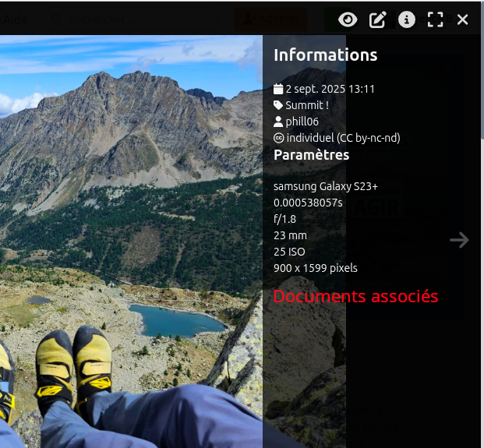Go to next photo with right arrow
484x448 pixels.
pos(459,240)
